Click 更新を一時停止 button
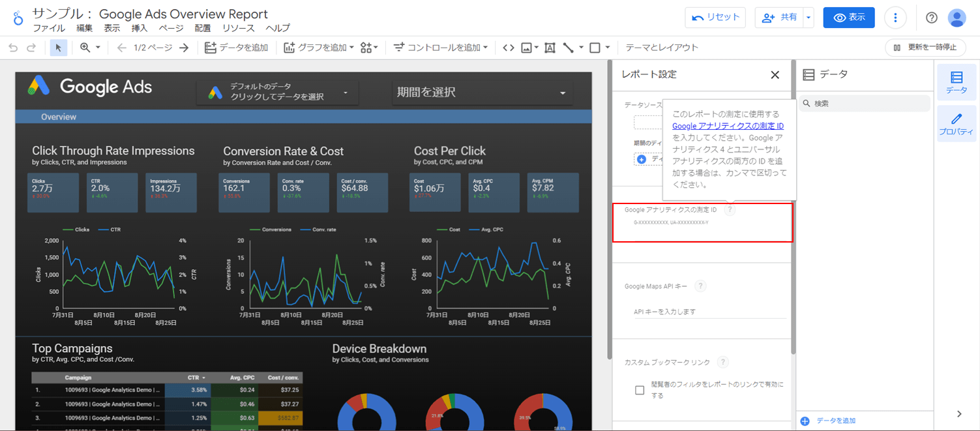Screen dimensions: 980x431 (x=925, y=48)
